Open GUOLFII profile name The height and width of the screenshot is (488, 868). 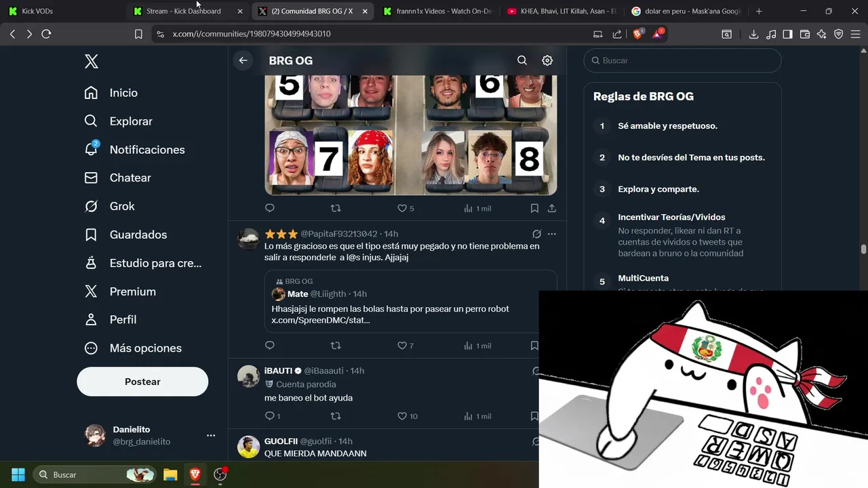click(x=281, y=441)
